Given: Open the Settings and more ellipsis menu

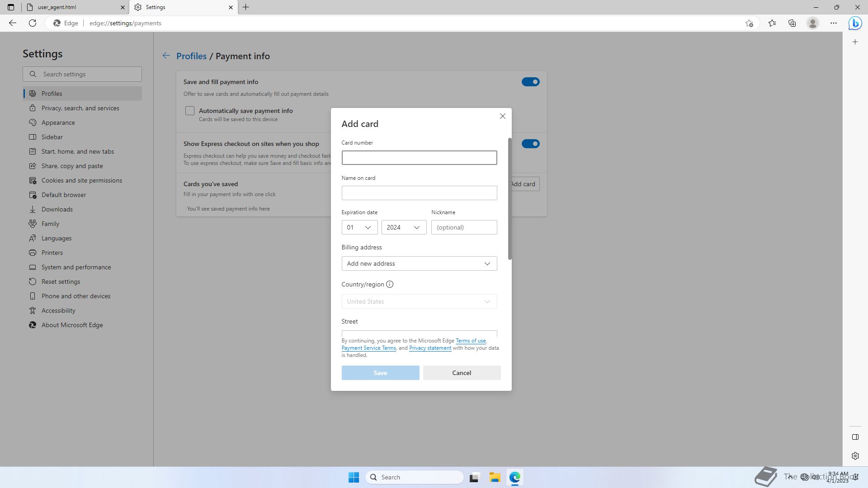Looking at the screenshot, I should [833, 23].
